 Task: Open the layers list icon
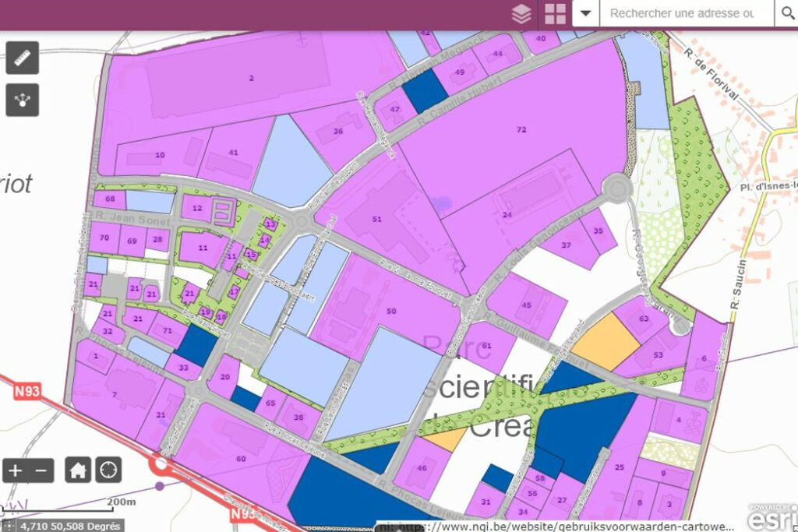(x=521, y=14)
